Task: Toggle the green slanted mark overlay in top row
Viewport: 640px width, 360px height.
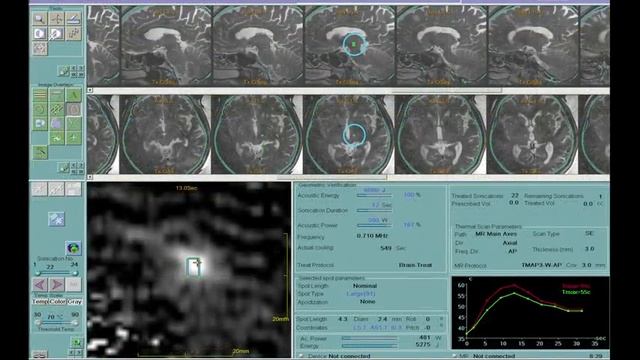Action: 73,95
